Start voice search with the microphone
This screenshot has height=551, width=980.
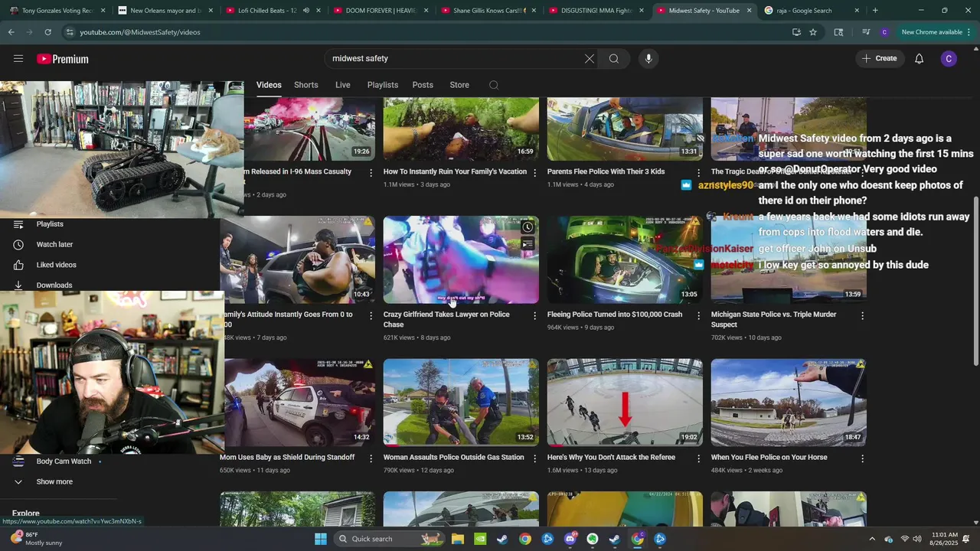click(648, 59)
